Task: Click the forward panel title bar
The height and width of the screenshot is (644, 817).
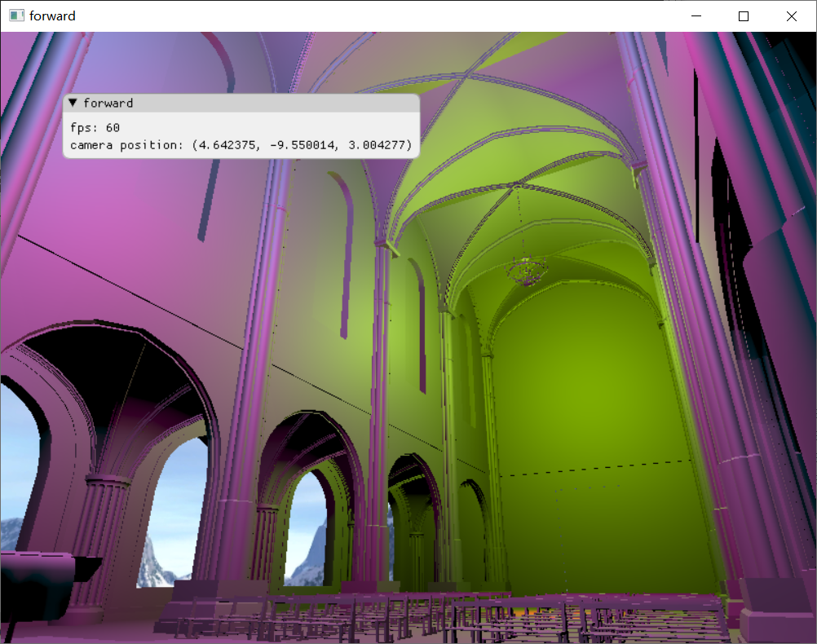Action: click(x=241, y=104)
